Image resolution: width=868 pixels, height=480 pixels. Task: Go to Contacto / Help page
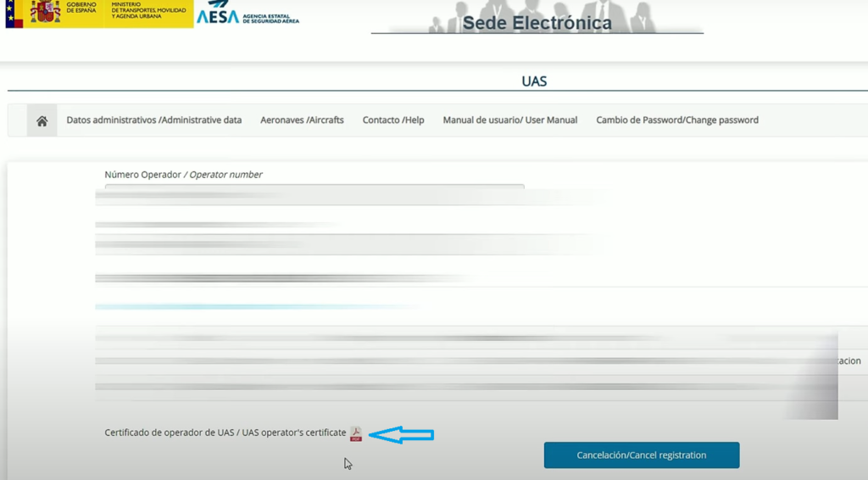point(393,120)
